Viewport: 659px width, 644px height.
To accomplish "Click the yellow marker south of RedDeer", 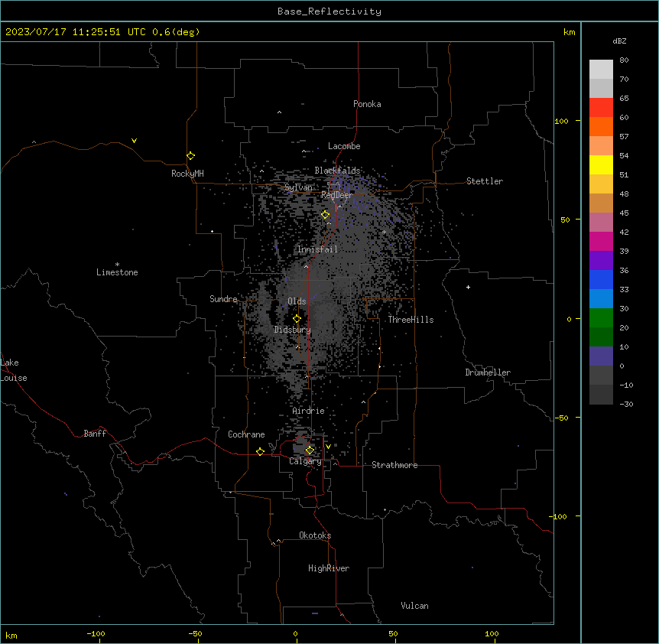I will point(325,214).
